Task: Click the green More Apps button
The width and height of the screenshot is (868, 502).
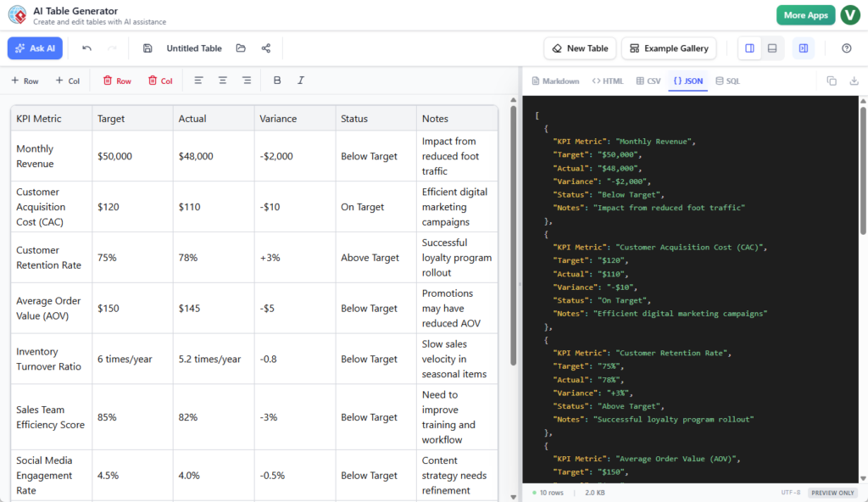Action: 805,14
